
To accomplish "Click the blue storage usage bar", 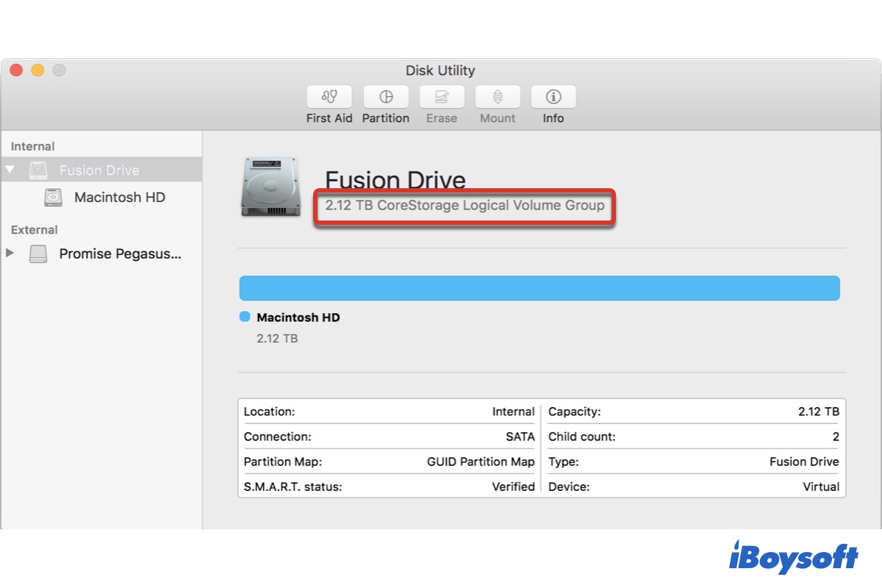I will tap(539, 288).
